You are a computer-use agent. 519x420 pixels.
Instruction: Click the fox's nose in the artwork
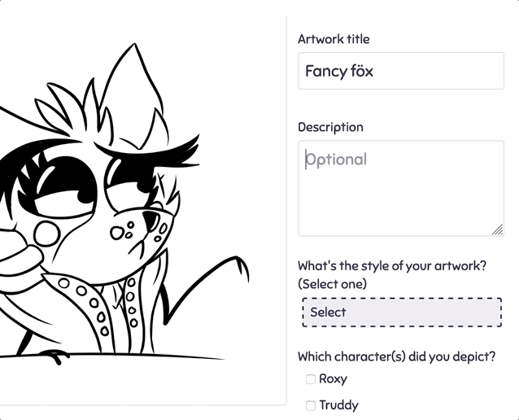point(151,219)
